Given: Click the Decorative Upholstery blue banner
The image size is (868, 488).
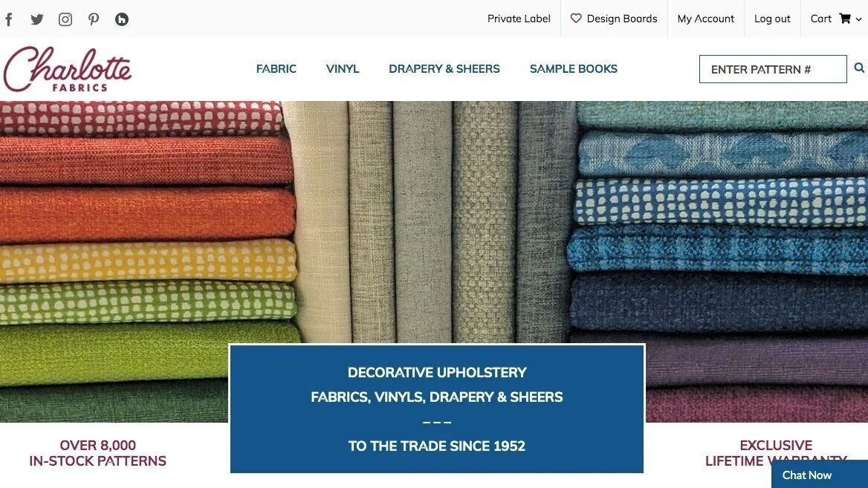Looking at the screenshot, I should 437,409.
